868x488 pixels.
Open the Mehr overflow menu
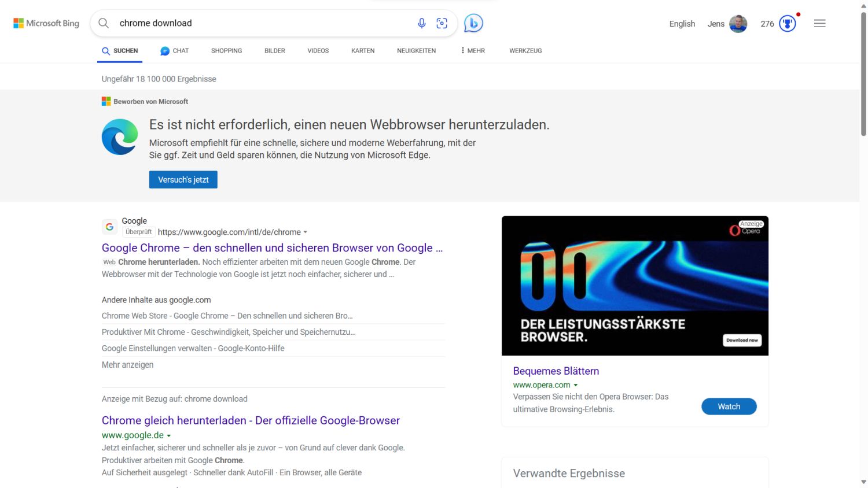473,51
